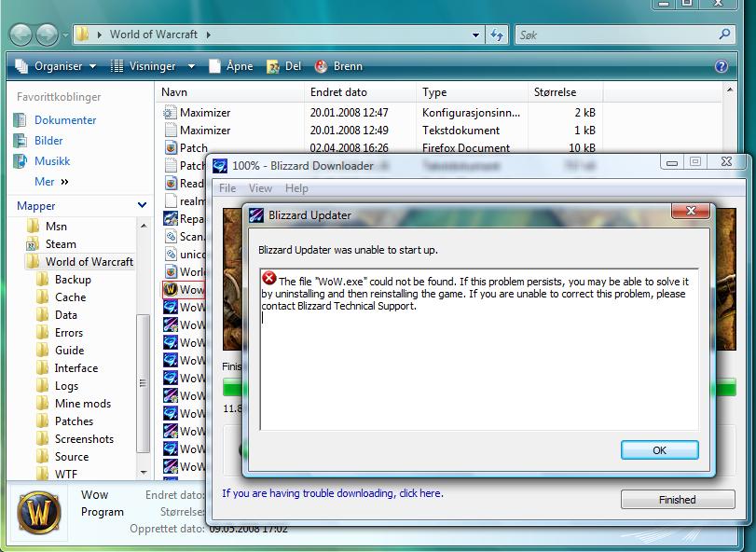Image resolution: width=756 pixels, height=552 pixels.
Task: Select the Wow program icon in file list
Action: 171,289
